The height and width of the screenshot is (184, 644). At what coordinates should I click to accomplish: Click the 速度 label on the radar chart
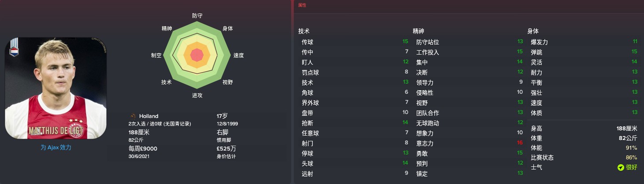point(239,55)
